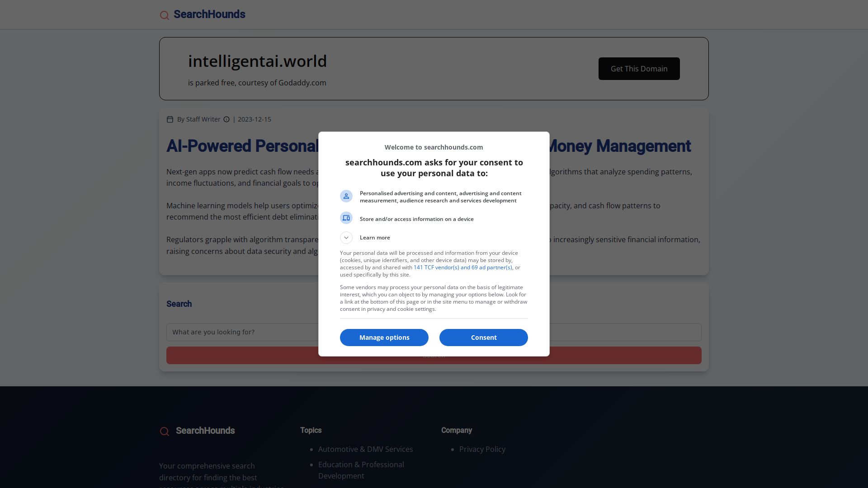This screenshot has width=868, height=488.
Task: Click the person icon for personalised advertising item
Action: [346, 196]
